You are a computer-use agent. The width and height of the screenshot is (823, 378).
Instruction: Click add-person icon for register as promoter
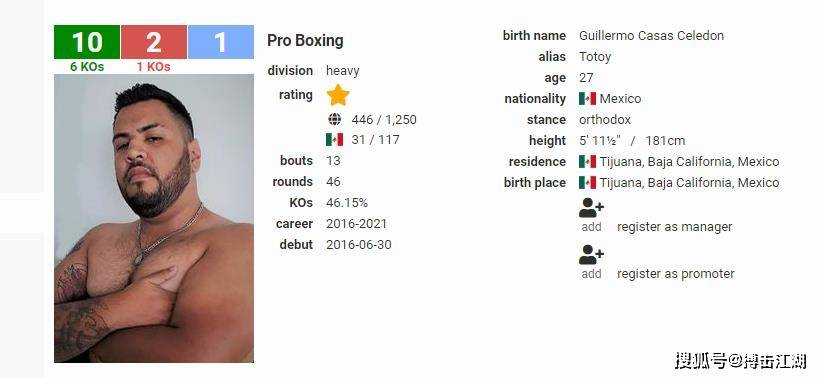pos(592,255)
